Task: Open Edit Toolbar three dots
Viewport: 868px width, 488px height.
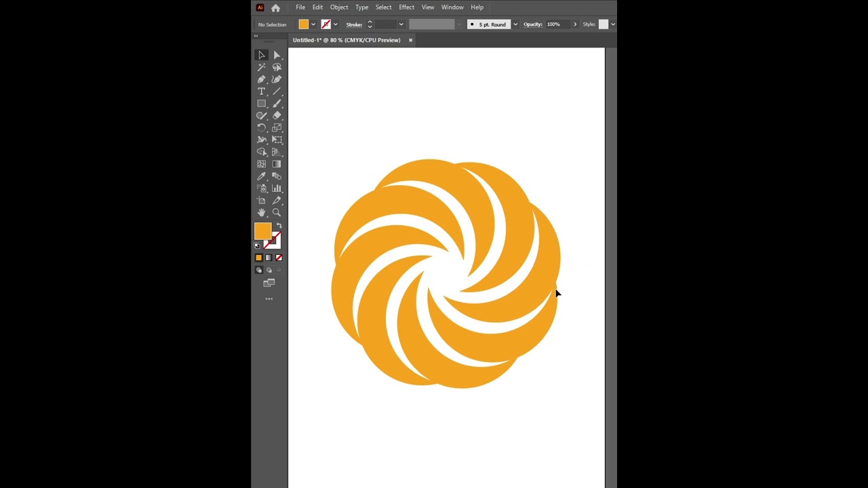Action: [x=269, y=299]
